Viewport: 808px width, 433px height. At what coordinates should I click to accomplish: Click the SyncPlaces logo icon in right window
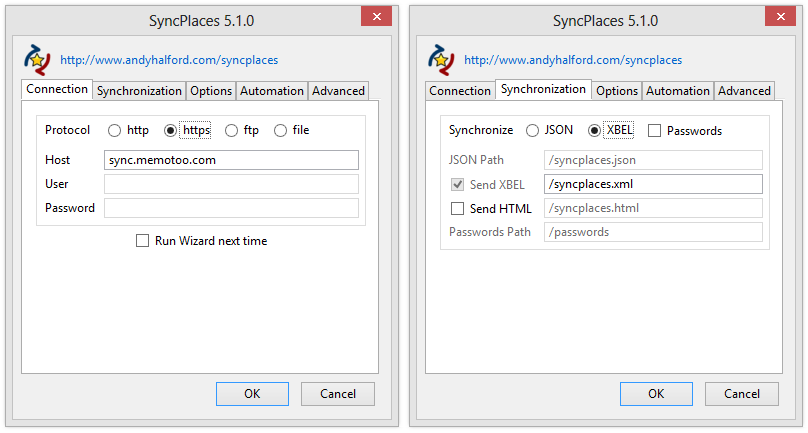441,60
